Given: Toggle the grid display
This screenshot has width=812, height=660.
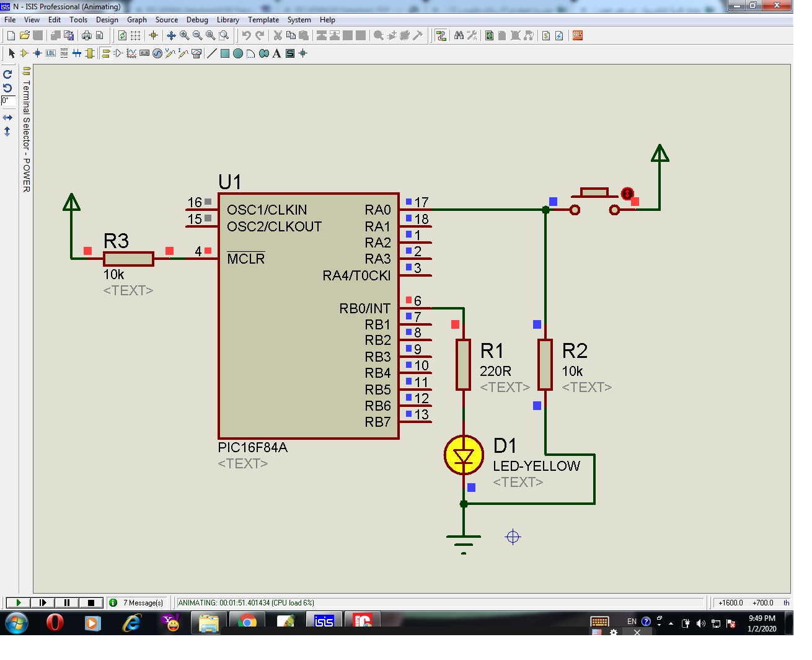Looking at the screenshot, I should pos(135,35).
